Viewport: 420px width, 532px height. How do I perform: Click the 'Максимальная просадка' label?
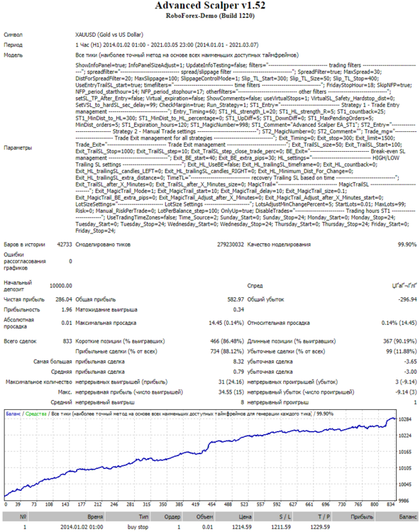click(106, 323)
